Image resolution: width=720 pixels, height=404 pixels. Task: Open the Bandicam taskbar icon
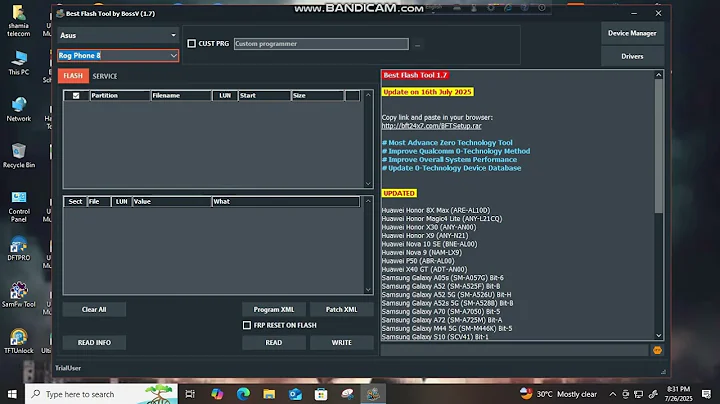coord(347,394)
